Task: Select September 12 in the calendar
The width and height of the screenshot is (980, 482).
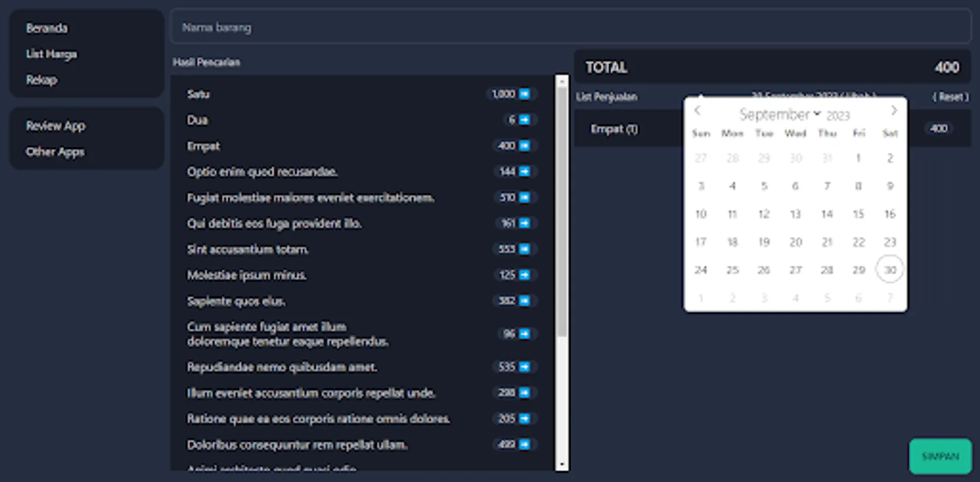Action: [x=764, y=214]
